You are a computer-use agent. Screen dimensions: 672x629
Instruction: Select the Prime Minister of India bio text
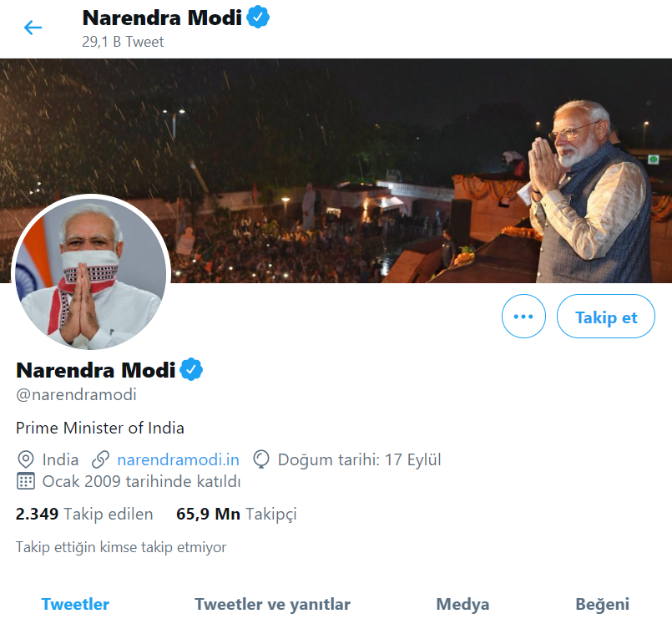point(99,427)
